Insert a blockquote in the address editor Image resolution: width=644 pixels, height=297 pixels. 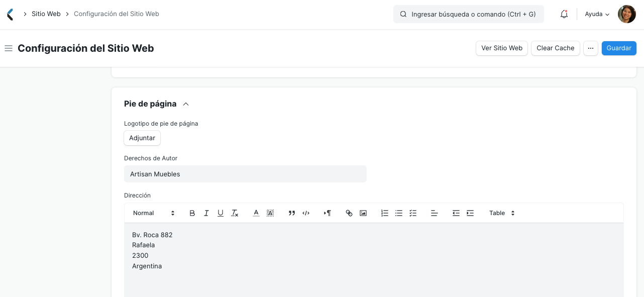(x=292, y=213)
